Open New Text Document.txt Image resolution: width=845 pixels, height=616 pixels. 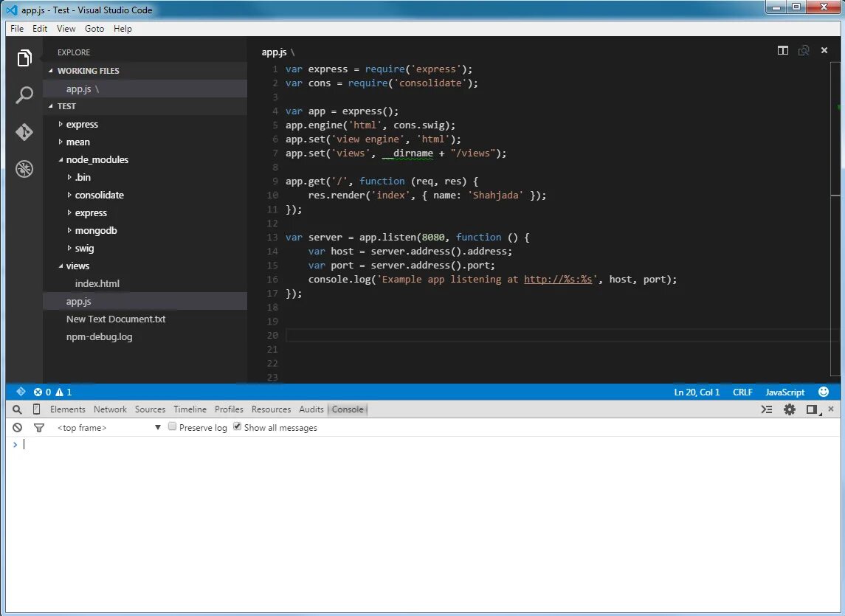115,319
